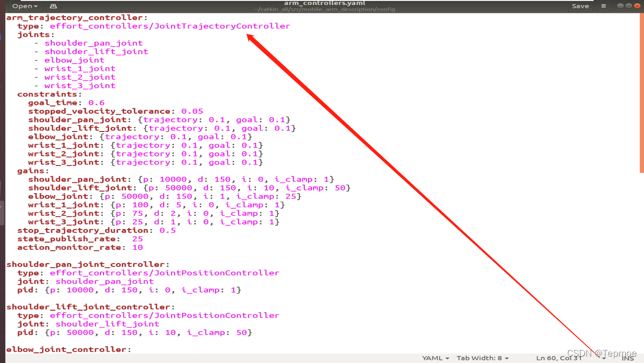Click effort_controllers/JointTrajectoryController value
Viewport: 644px width, 363px height.
170,26
